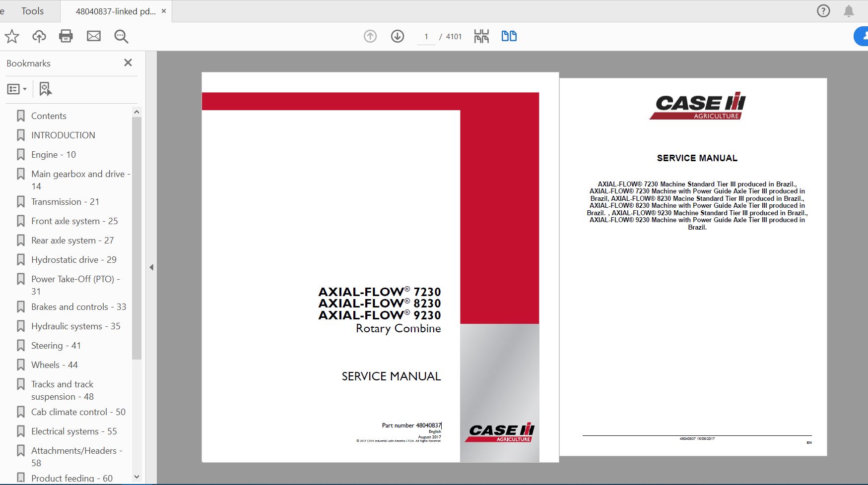Click the 4101 total page count
Image resolution: width=868 pixels, height=485 pixels.
pyautogui.click(x=454, y=37)
